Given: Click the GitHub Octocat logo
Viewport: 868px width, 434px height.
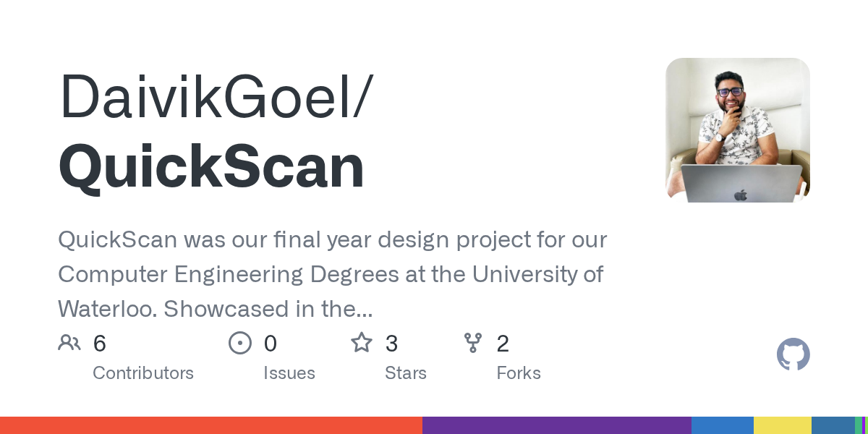Looking at the screenshot, I should (x=793, y=354).
